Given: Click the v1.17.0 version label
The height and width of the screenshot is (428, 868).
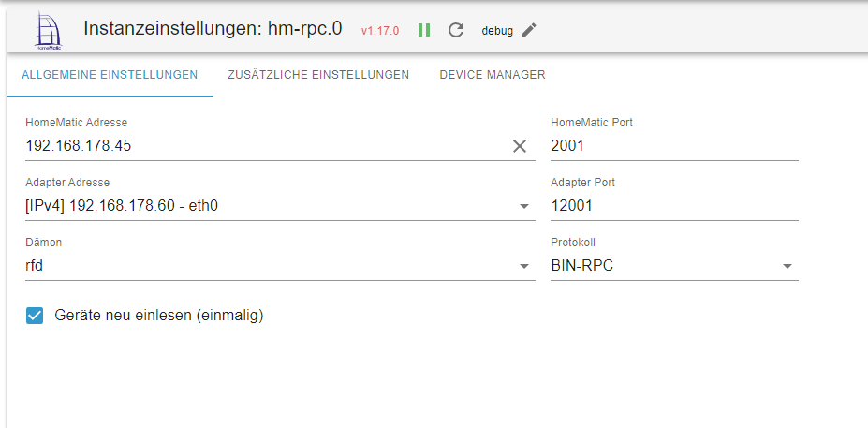Looking at the screenshot, I should tap(380, 31).
